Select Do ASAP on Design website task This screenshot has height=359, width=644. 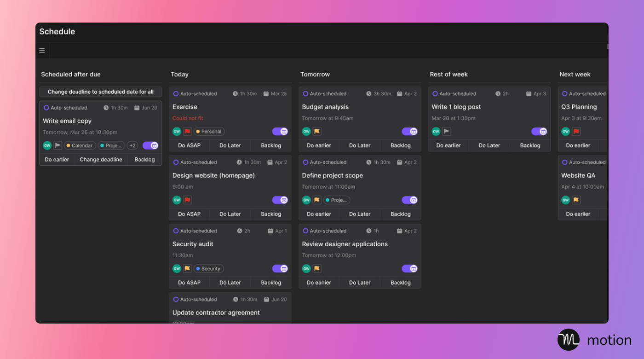tap(189, 214)
